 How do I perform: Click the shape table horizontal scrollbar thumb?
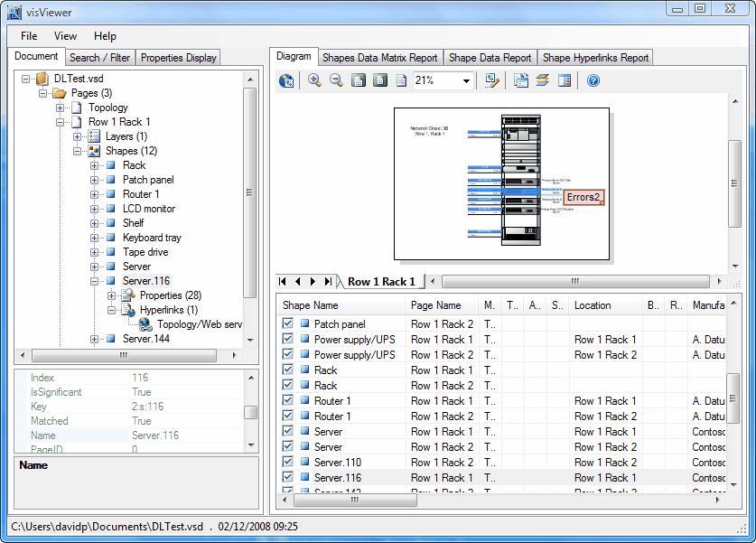(x=355, y=500)
